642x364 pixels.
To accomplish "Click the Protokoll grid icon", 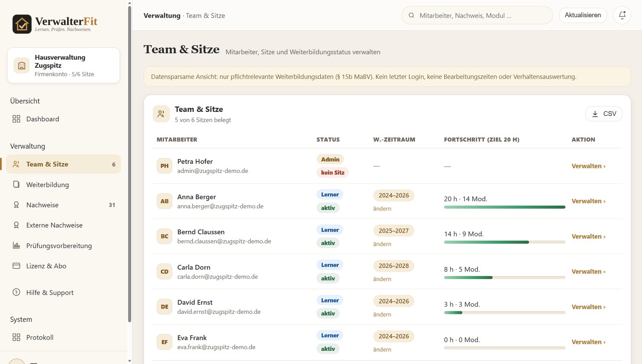I will tap(16, 337).
